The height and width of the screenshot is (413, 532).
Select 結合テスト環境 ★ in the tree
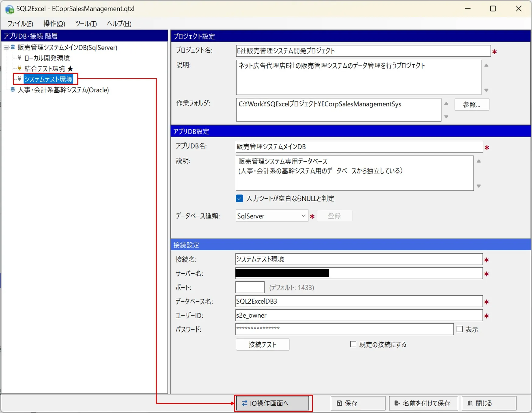[49, 69]
